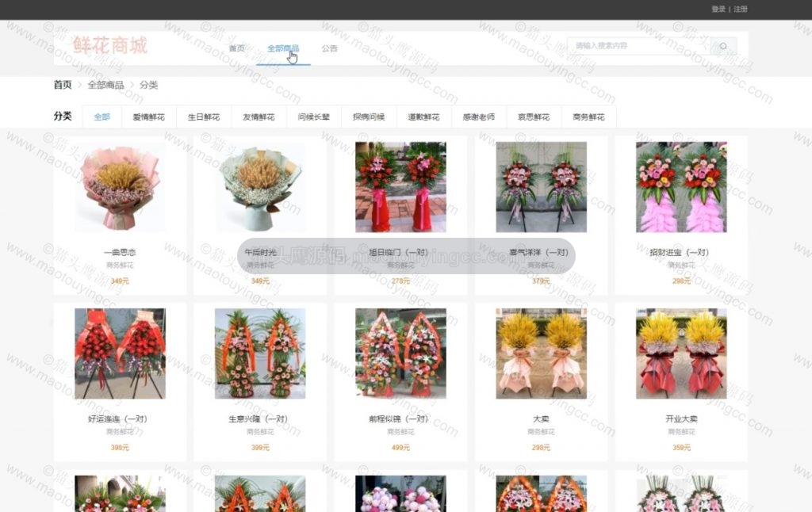Open the 喜气洋洋 flower stand image
This screenshot has height=512, width=812.
(541, 187)
